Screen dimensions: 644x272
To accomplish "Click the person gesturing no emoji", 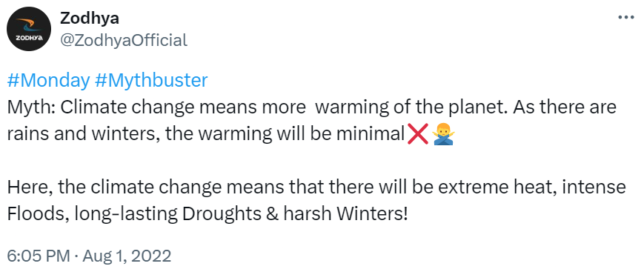I will (444, 134).
